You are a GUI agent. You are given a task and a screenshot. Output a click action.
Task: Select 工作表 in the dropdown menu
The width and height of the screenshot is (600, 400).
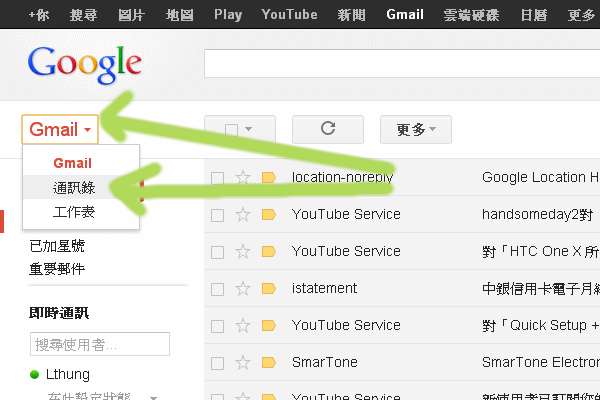pos(74,212)
